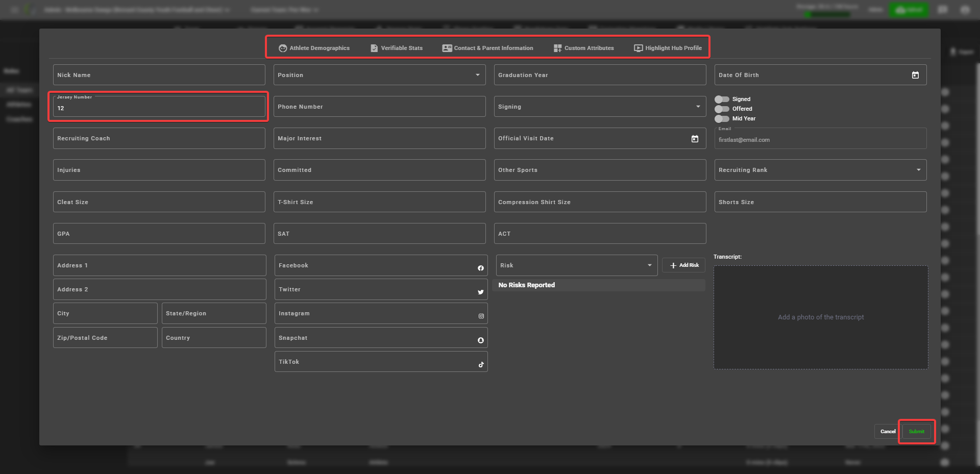Submit the athlete form
980x474 pixels.
(x=917, y=432)
